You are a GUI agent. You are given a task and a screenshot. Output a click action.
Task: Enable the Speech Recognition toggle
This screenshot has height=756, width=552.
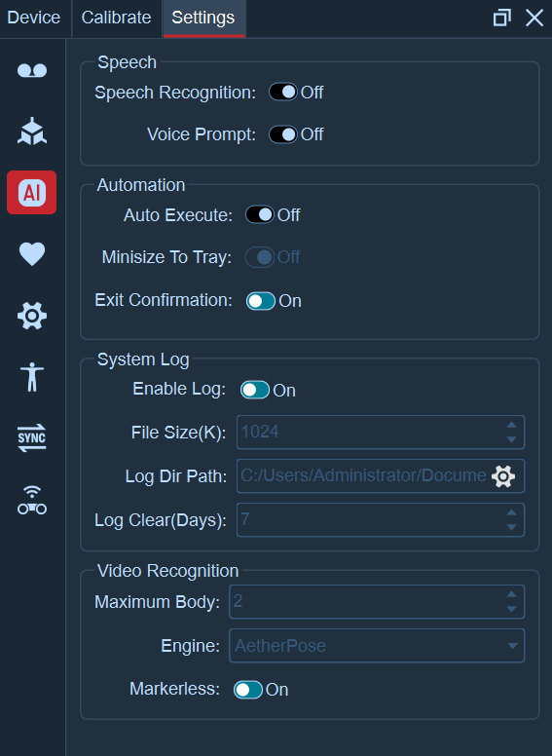[282, 93]
